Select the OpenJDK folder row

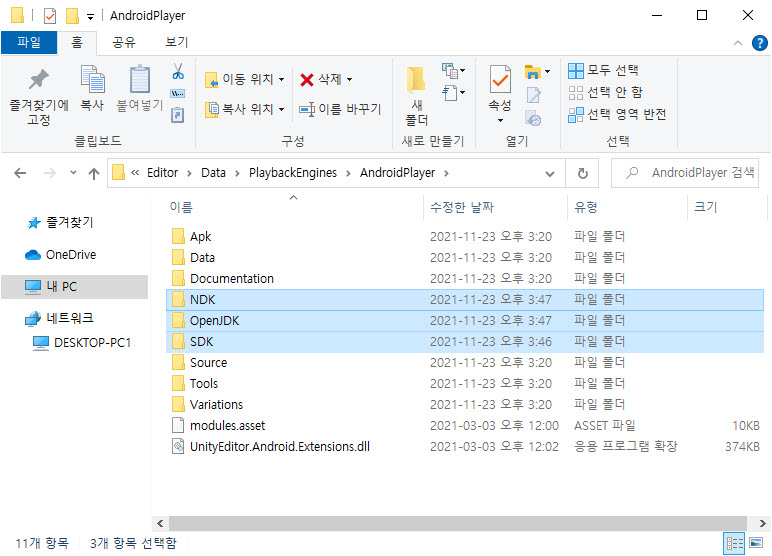tap(465, 321)
